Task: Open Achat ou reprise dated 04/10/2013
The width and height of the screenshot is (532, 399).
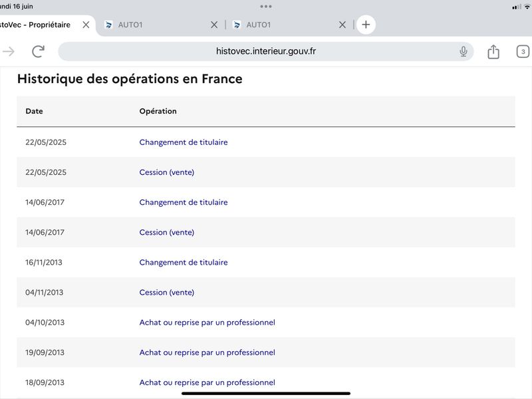Action: click(x=207, y=323)
